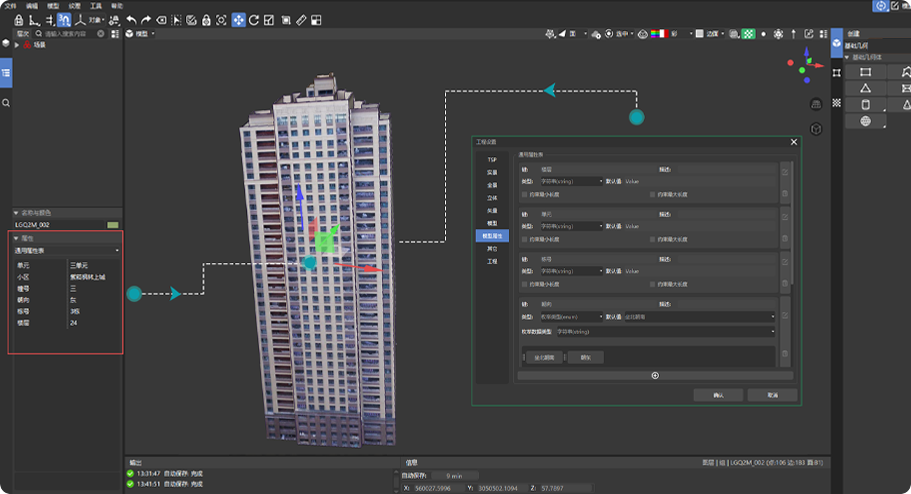Open the first menu in the menu bar
The height and width of the screenshot is (494, 911).
pos(10,5)
